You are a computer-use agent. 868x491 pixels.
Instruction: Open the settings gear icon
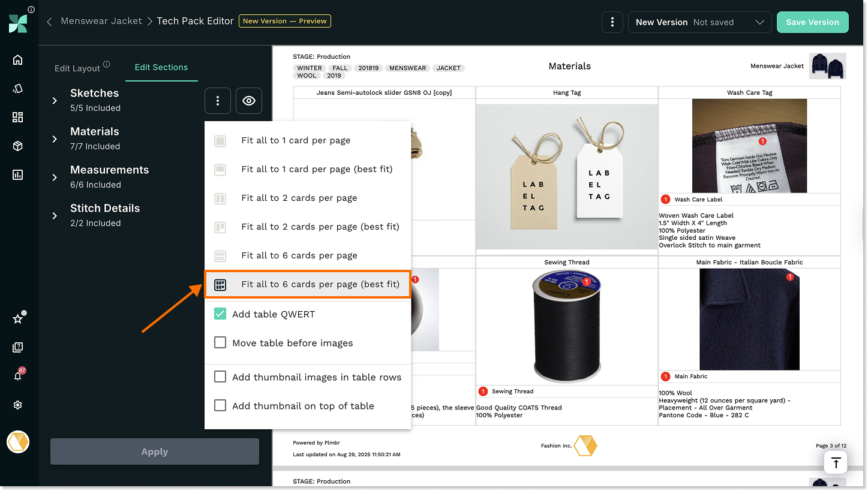17,405
